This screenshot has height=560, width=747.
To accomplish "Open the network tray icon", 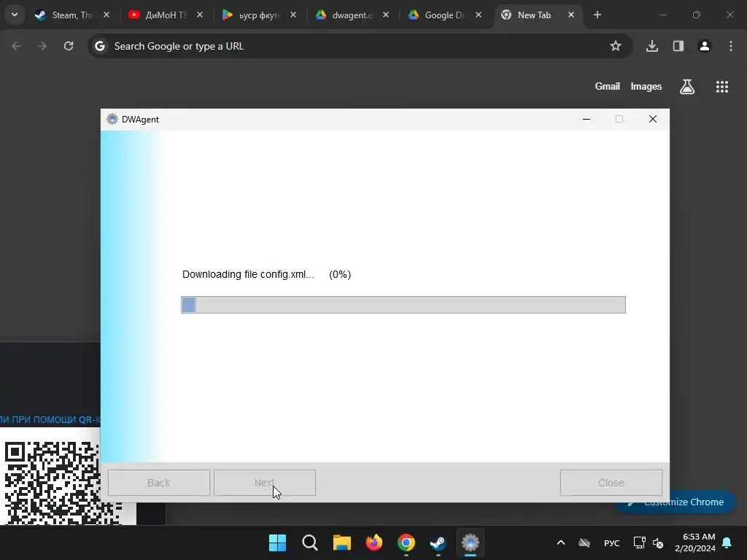I will (x=639, y=542).
